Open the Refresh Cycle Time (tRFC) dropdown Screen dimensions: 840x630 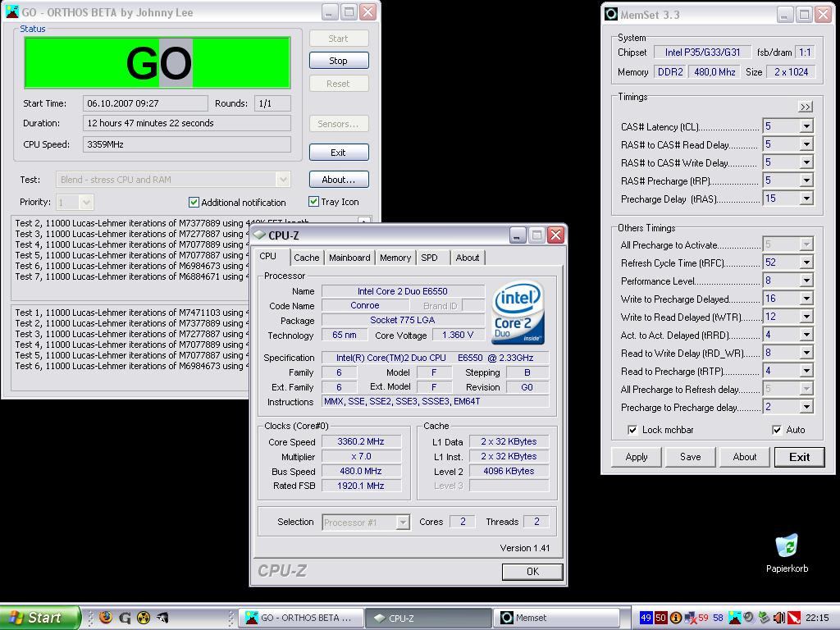(806, 262)
